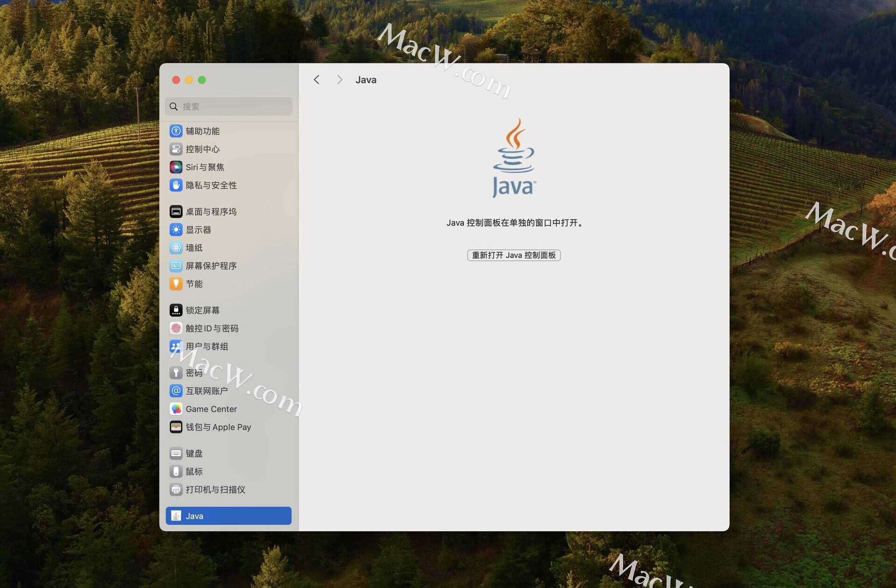This screenshot has height=588, width=896.
Task: Open the 钱包与Apple Pay wallet icon
Action: (176, 427)
